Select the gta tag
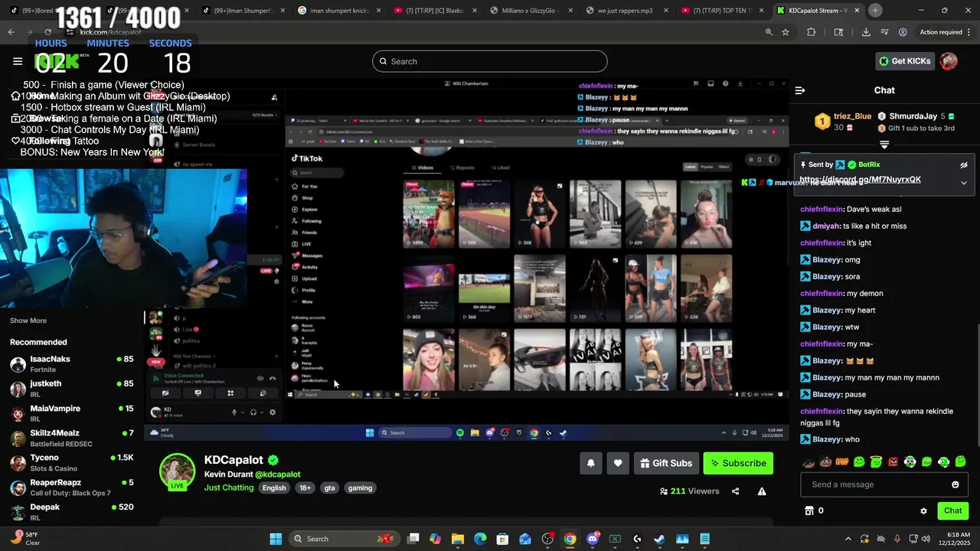Screen dimensions: 980x551 coord(329,488)
